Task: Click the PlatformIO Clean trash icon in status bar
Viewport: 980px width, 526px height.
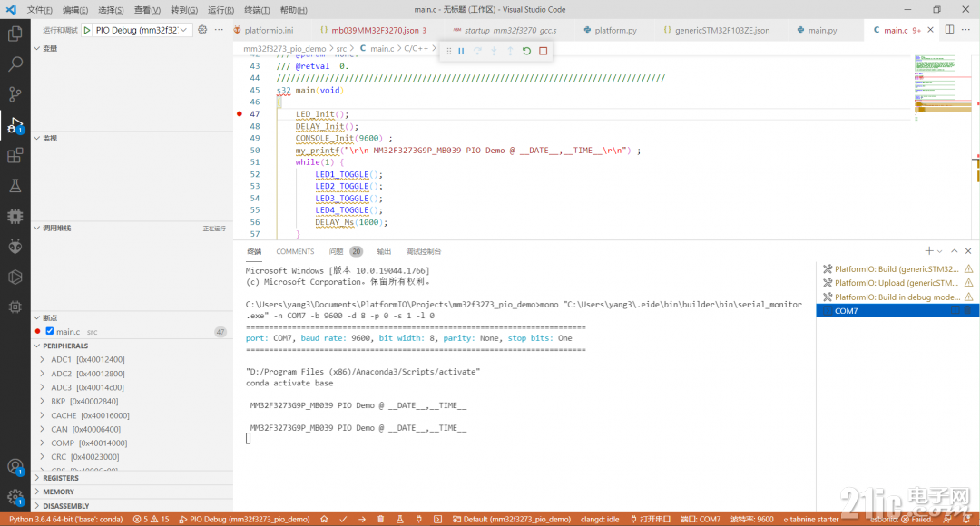Action: [x=380, y=519]
